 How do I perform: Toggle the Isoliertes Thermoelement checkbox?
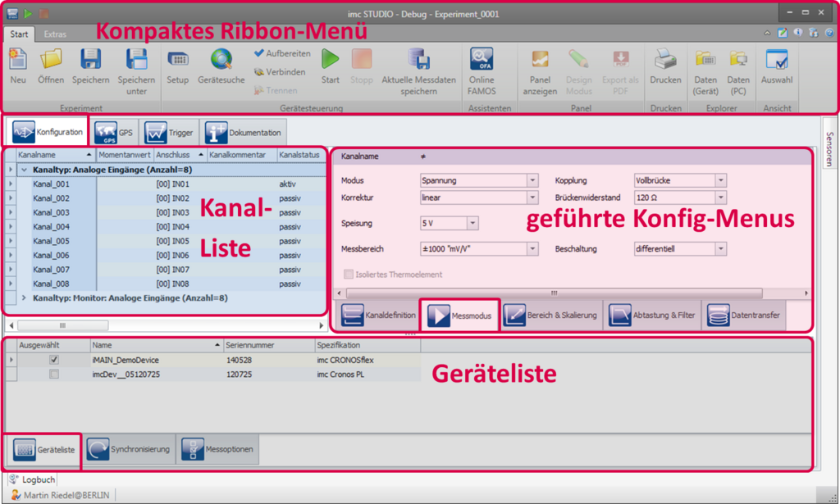pos(347,274)
